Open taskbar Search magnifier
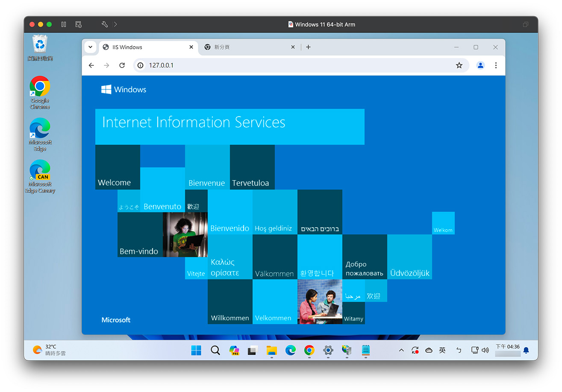 pos(215,350)
